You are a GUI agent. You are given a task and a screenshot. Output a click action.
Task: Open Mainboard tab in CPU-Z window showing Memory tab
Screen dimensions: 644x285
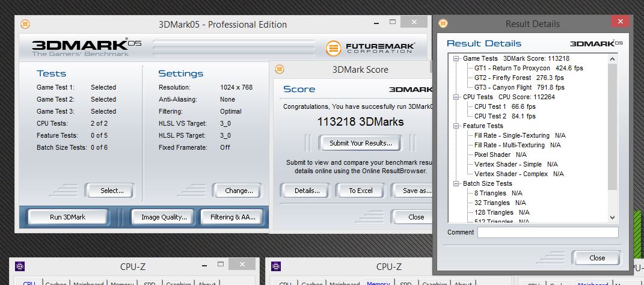(345, 283)
